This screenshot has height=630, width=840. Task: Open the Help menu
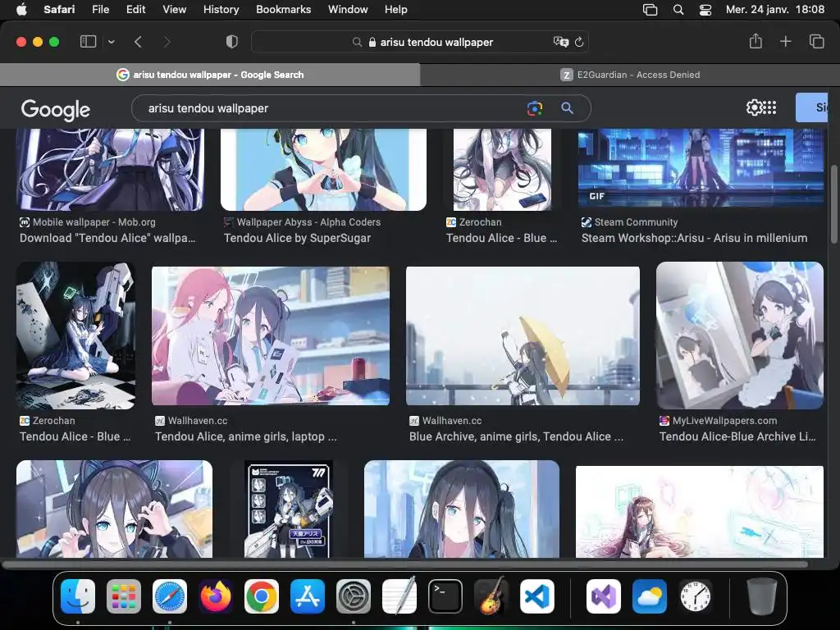[x=396, y=9]
